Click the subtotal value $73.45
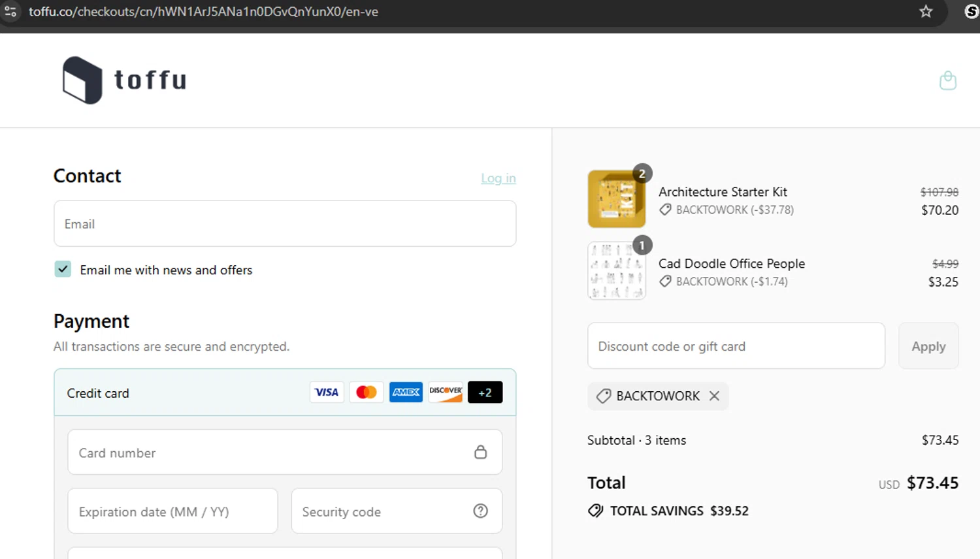Viewport: 980px width, 559px height. coord(940,440)
